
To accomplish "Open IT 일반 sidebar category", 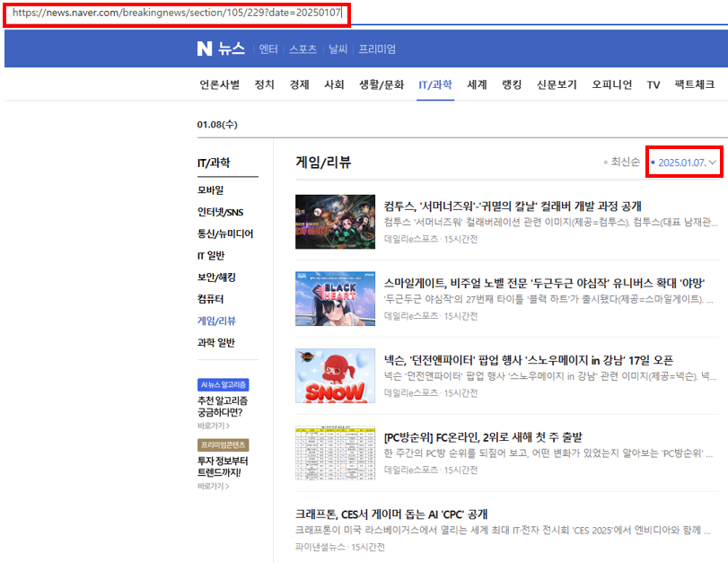I will click(211, 256).
